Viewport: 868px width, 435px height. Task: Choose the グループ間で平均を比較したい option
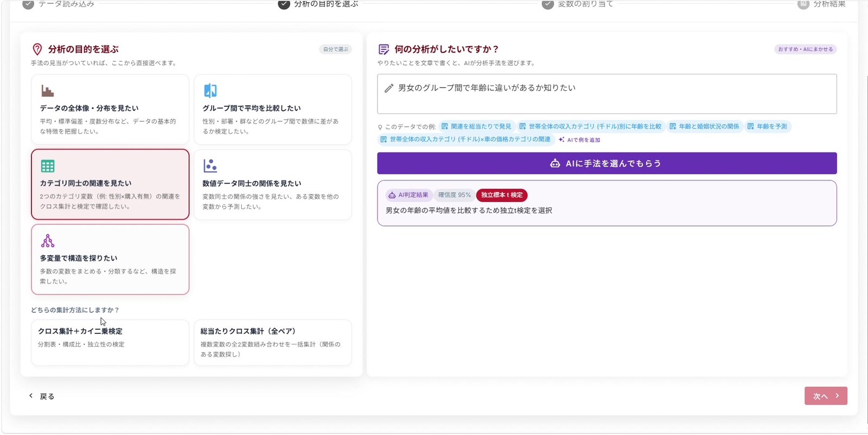point(273,109)
